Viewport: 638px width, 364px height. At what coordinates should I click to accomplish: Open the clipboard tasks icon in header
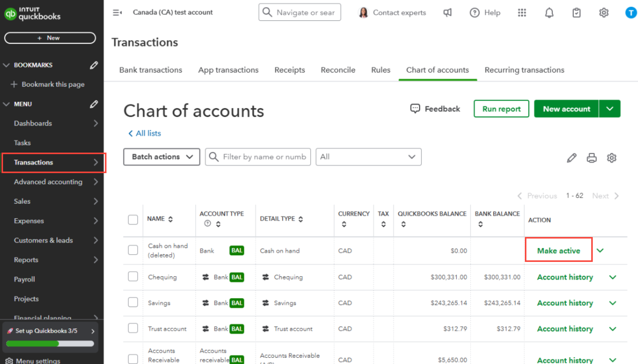576,12
